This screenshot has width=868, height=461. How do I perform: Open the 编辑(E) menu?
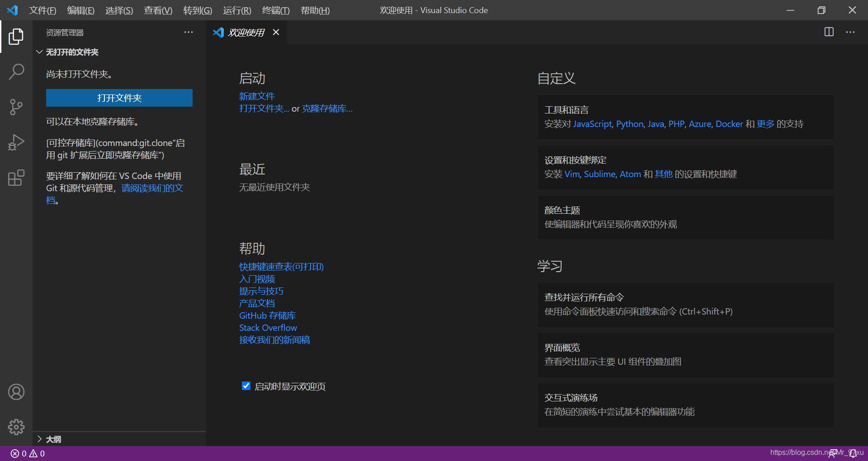[81, 10]
